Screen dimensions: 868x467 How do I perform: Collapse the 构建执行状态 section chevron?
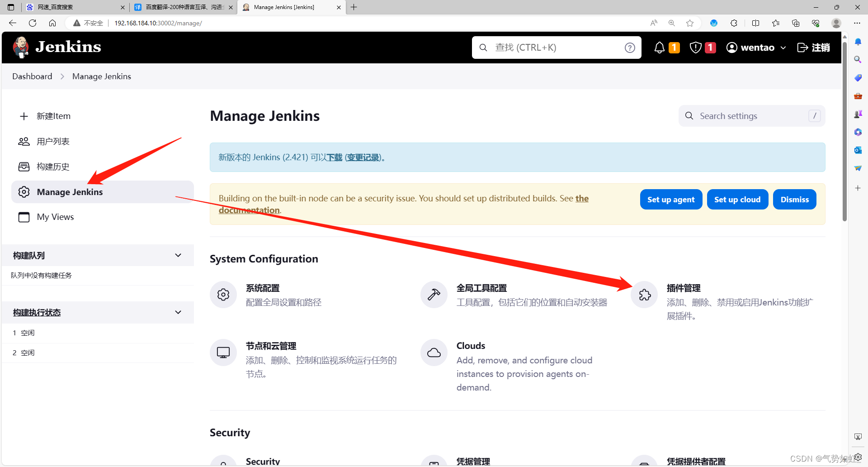click(178, 312)
